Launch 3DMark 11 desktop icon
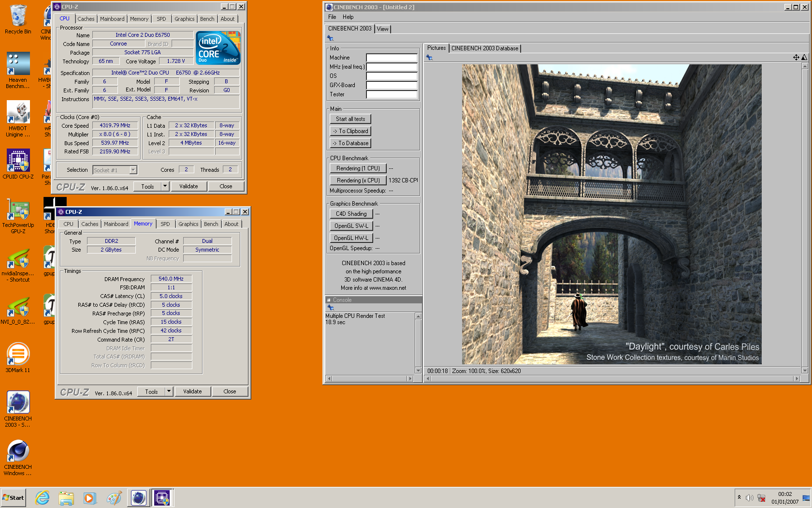The width and height of the screenshot is (812, 508). pos(18,358)
